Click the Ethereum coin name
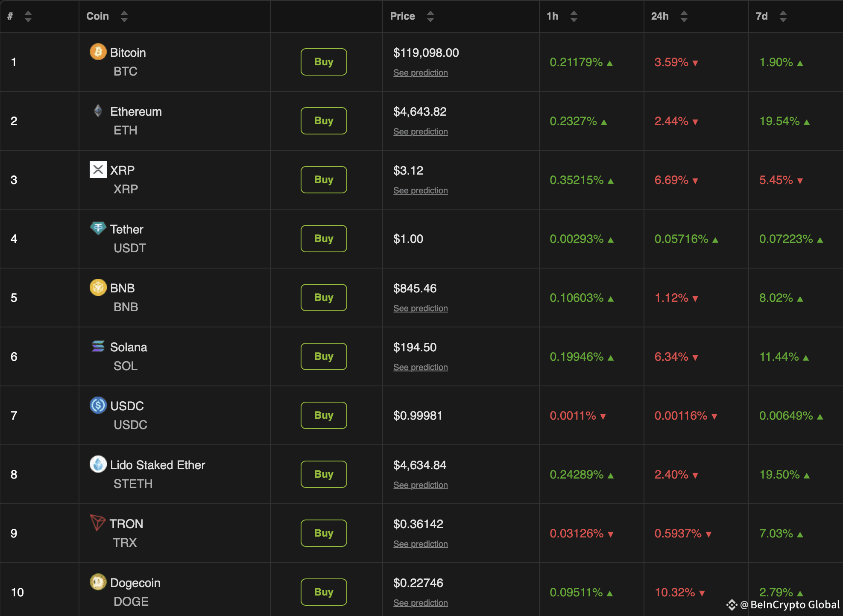The image size is (843, 616). (x=136, y=111)
